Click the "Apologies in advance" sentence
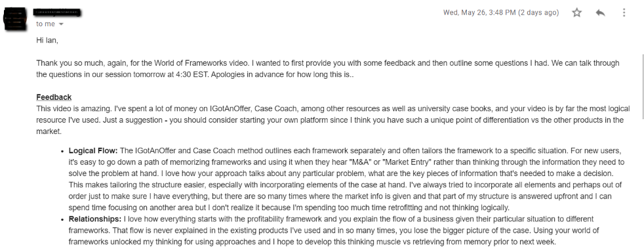This screenshot has height=251, width=644. pyautogui.click(x=247, y=75)
